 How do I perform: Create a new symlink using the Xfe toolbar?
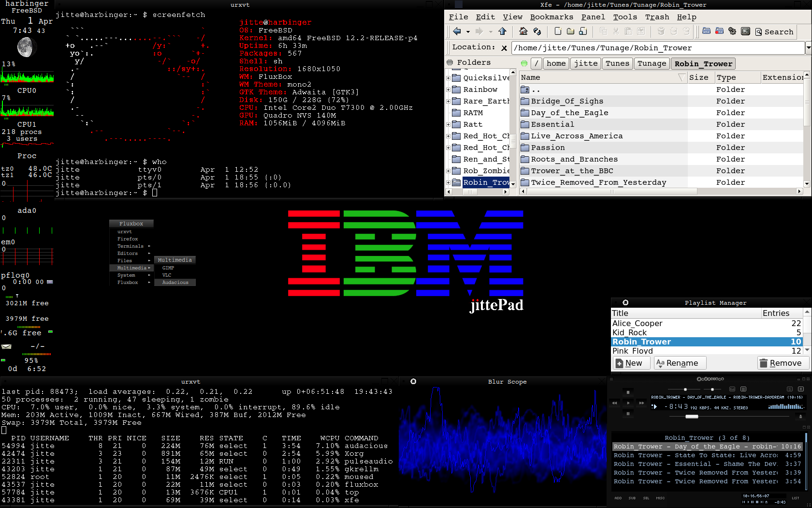pyautogui.click(x=583, y=31)
